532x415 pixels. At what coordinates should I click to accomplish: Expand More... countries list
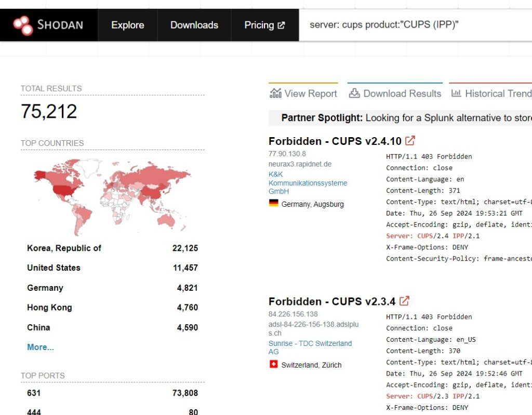(41, 347)
